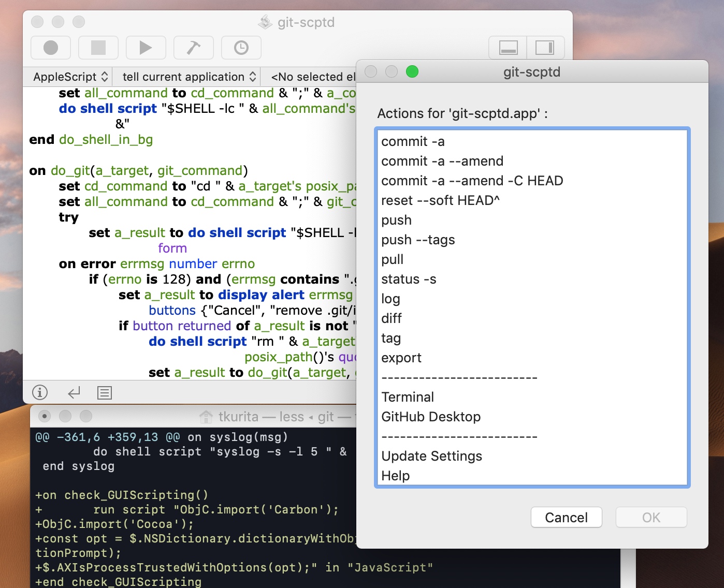Run the script with the play button

146,48
